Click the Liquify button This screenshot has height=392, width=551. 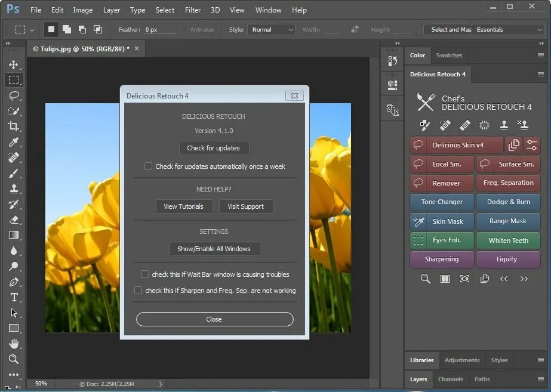click(508, 259)
